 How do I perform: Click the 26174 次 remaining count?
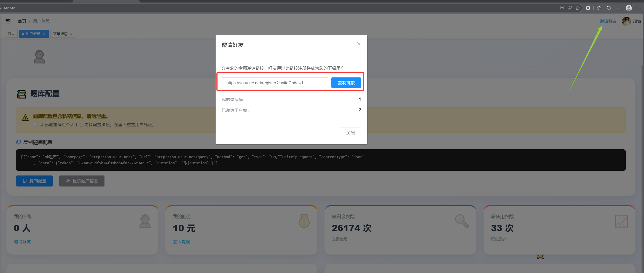point(351,228)
